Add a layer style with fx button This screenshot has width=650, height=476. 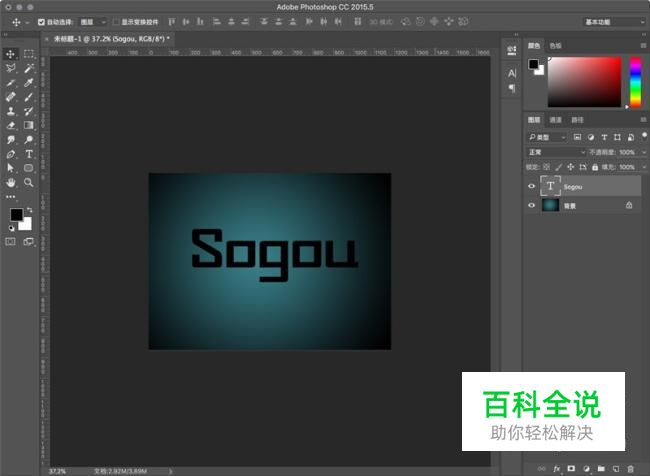[556, 469]
